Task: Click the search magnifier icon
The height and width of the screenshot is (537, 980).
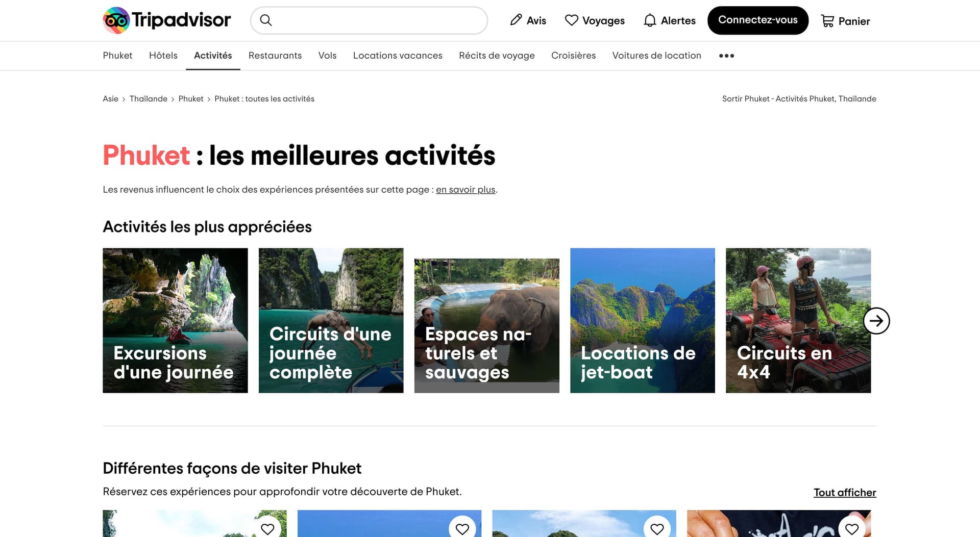Action: pyautogui.click(x=266, y=20)
